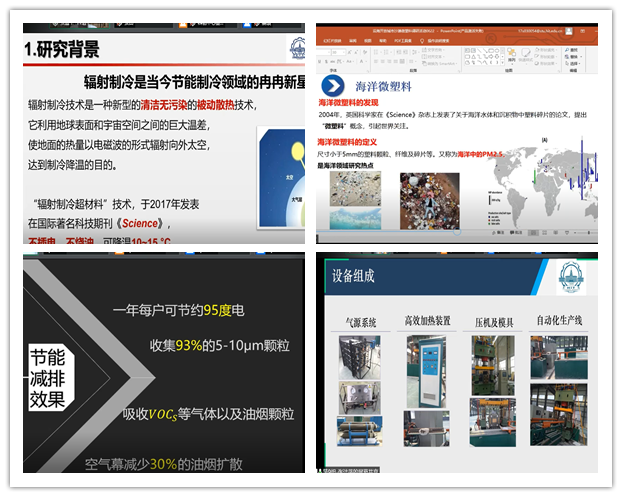Decrease font size in ribbon
Screen dimensions: 622x497
tap(356, 52)
